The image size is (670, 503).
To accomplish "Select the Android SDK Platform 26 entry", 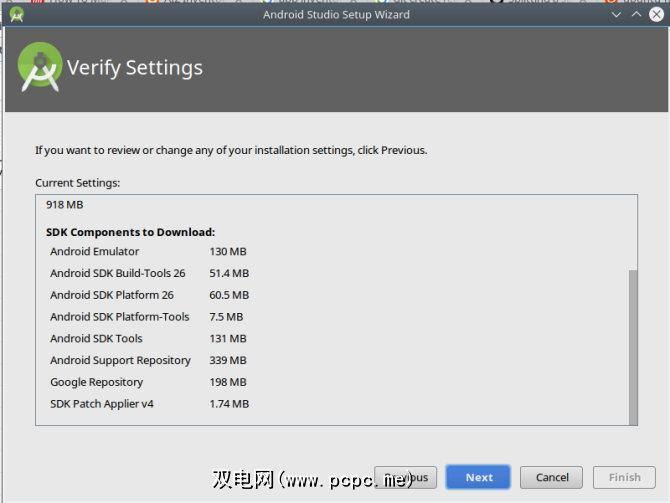I will point(112,295).
